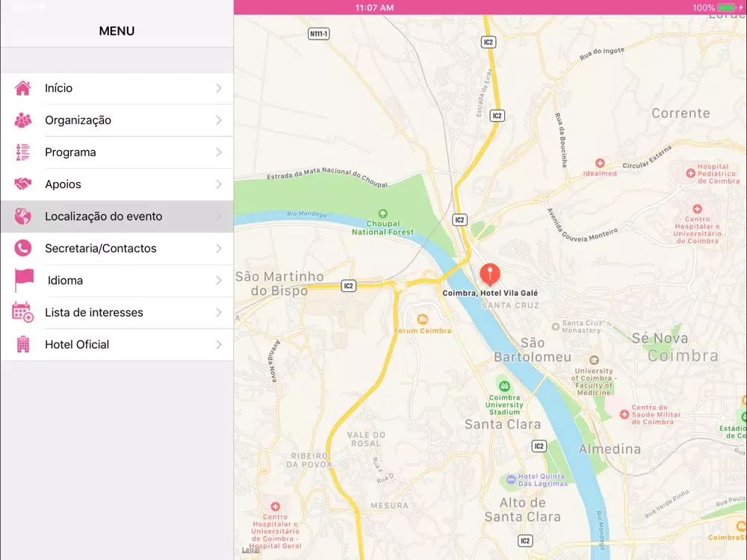Tap the Centro de Saúde Militar marker
This screenshot has width=747, height=560.
click(x=624, y=414)
